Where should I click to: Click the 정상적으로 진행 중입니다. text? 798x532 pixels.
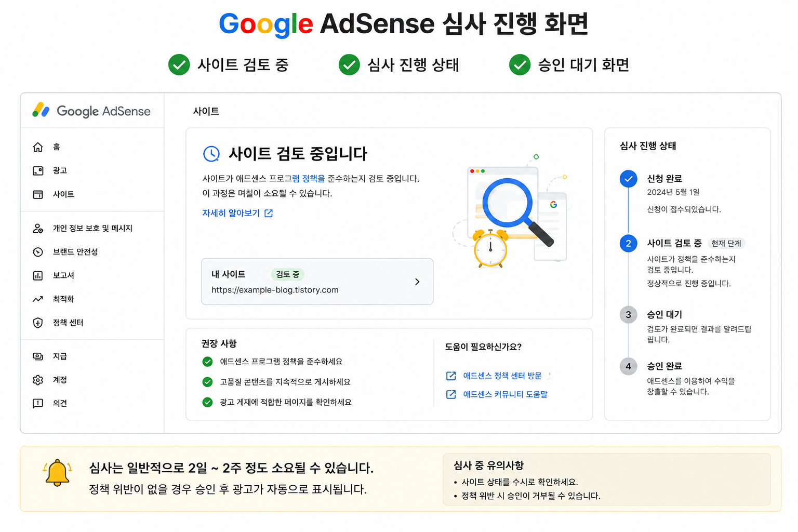point(689,284)
